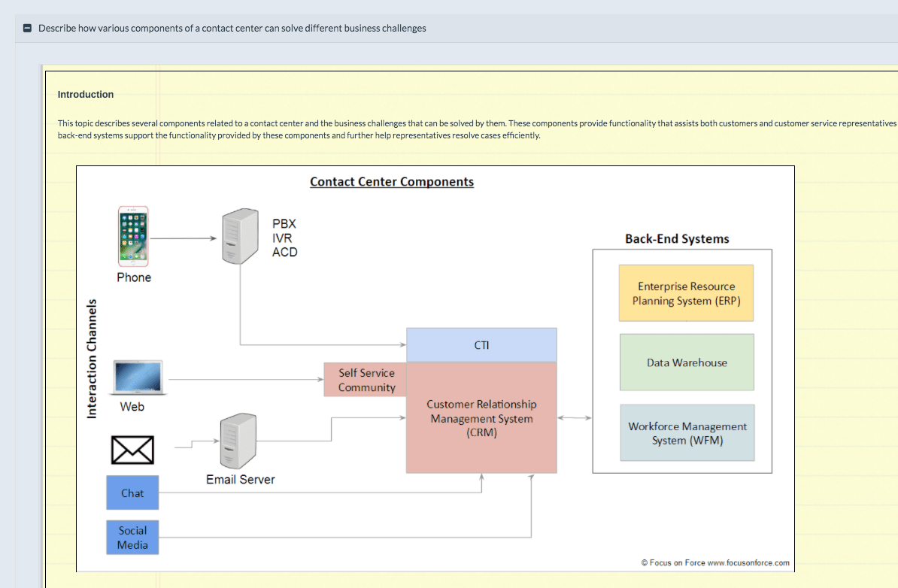
Task: Click the Contact Center Components diagram title
Action: point(392,181)
